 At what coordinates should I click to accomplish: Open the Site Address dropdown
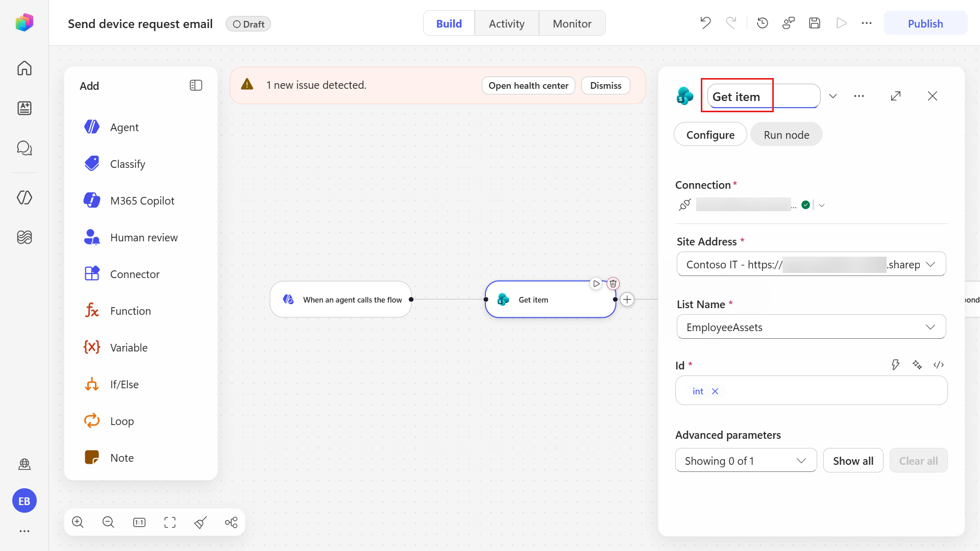(x=811, y=264)
